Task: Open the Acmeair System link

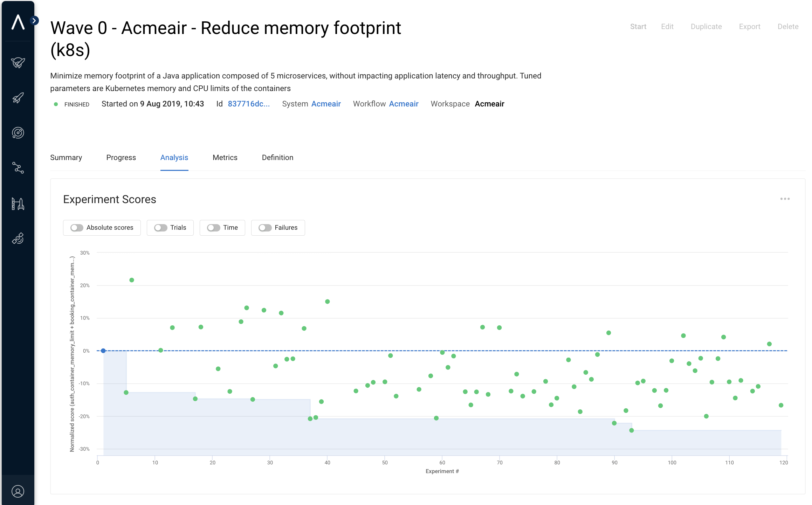Action: (x=326, y=104)
